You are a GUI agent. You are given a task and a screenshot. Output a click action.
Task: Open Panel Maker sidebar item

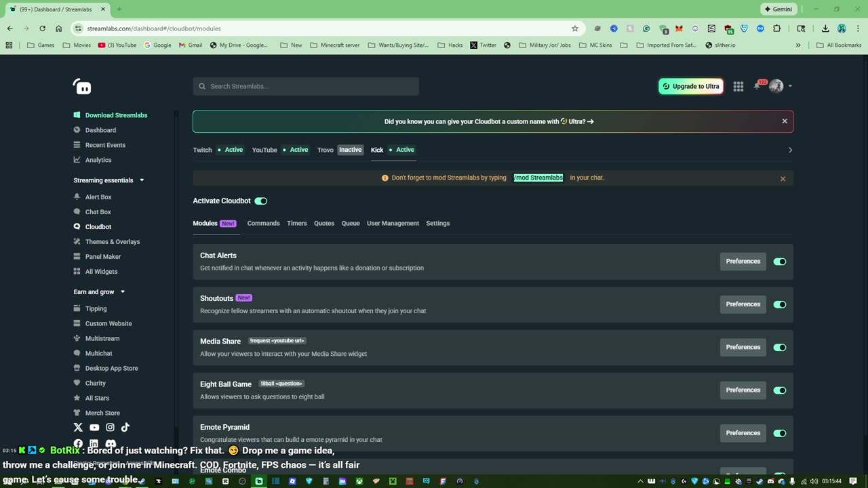(x=97, y=257)
